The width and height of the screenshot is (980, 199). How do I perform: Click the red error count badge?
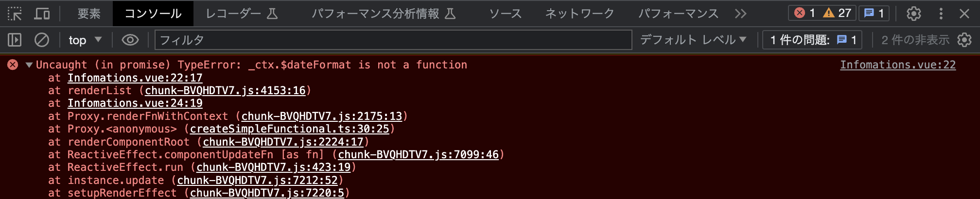point(805,13)
